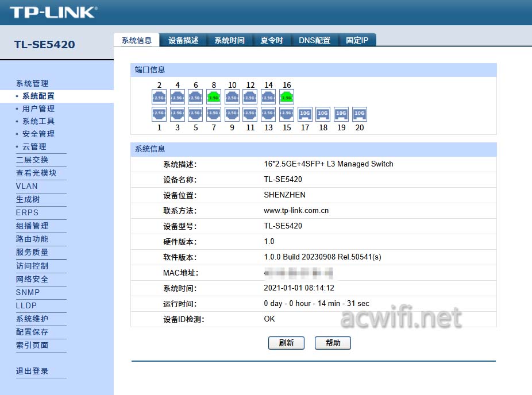Switch to the 夏令时 tab

pos(272,40)
